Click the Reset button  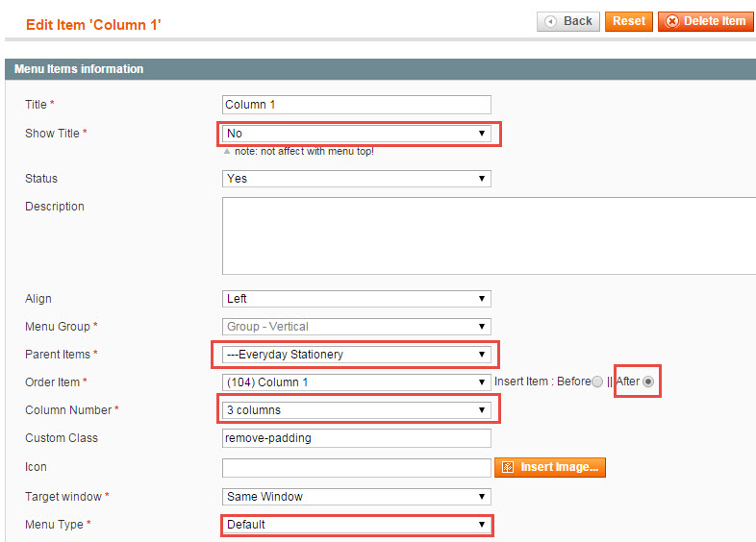[x=629, y=22]
